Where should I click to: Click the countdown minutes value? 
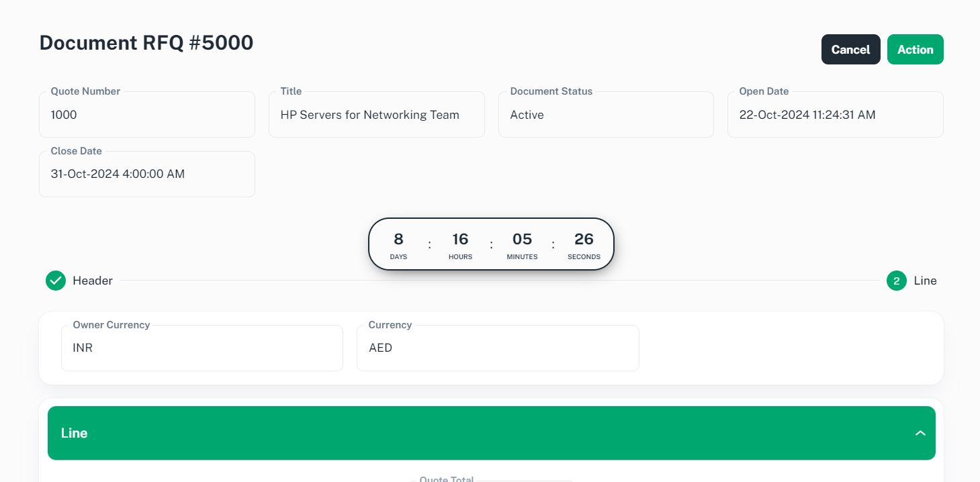522,239
